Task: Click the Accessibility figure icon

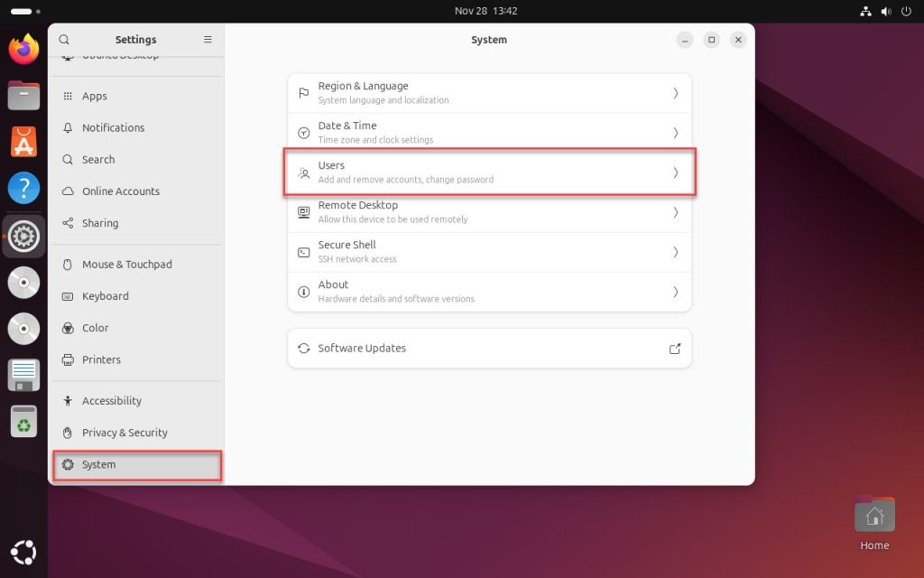Action: click(x=68, y=401)
